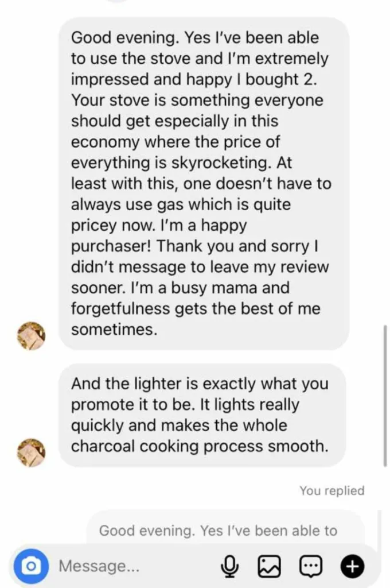
Task: Focus the Message... text field
Action: [x=132, y=567]
